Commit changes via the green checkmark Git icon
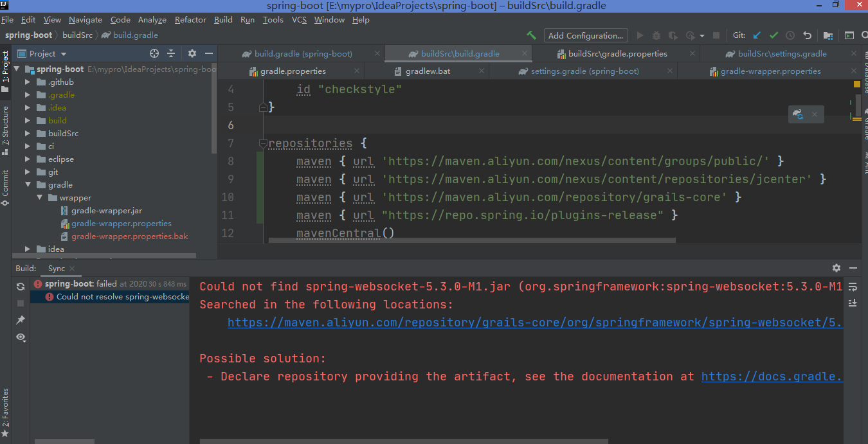Viewport: 868px width, 444px height. click(773, 35)
